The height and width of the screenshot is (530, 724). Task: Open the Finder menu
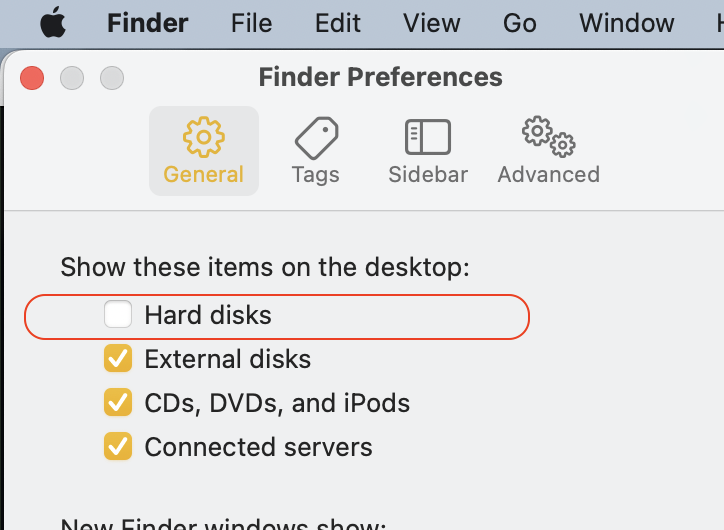click(x=147, y=23)
